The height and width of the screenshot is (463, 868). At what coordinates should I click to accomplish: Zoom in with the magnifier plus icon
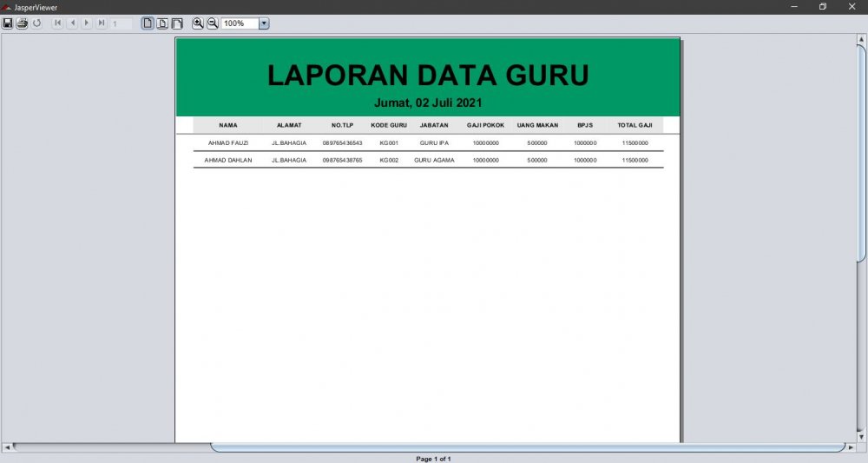(x=198, y=23)
